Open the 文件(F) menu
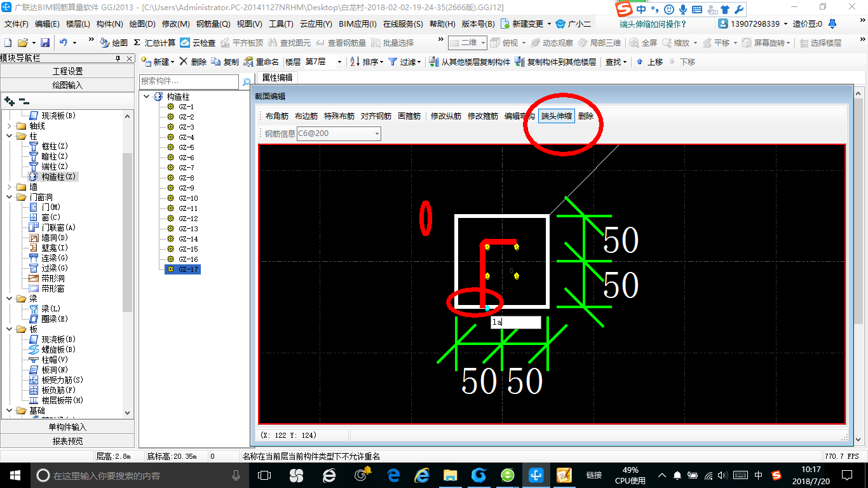This screenshot has width=868, height=488. pyautogui.click(x=16, y=24)
